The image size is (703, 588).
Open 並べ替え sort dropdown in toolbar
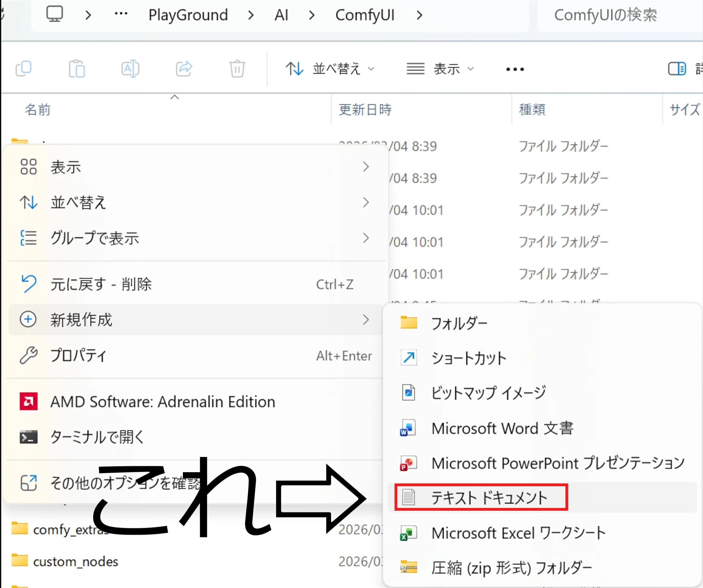pos(330,69)
